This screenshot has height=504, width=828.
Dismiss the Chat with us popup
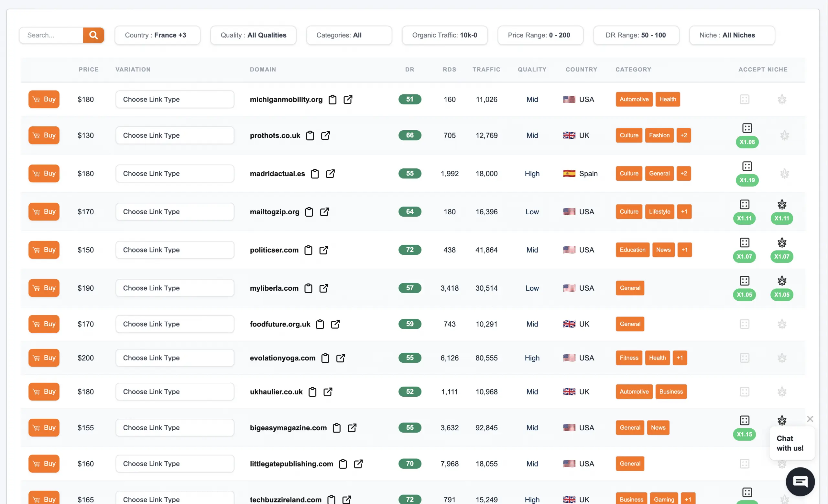[x=810, y=419]
